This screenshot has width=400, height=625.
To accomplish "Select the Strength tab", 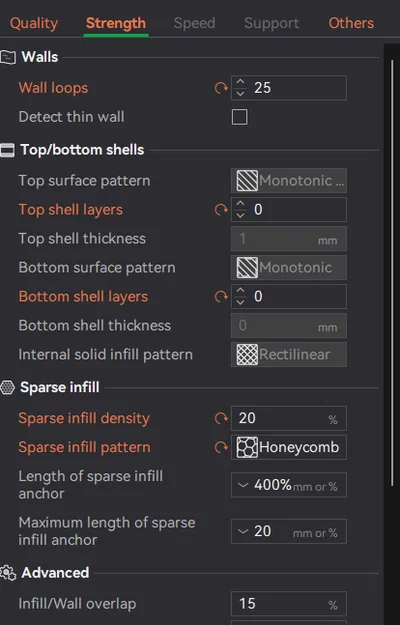I will pos(116,23).
